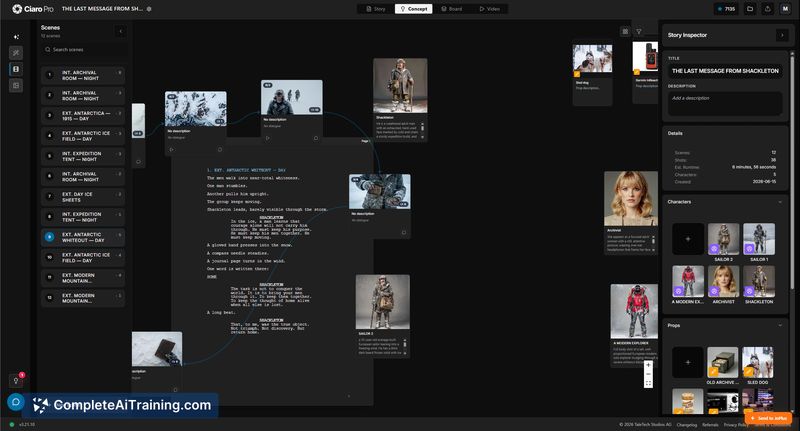Select the SLED DOG prop thumbnail in inspector
Viewport: 800px width, 431px height.
click(758, 362)
